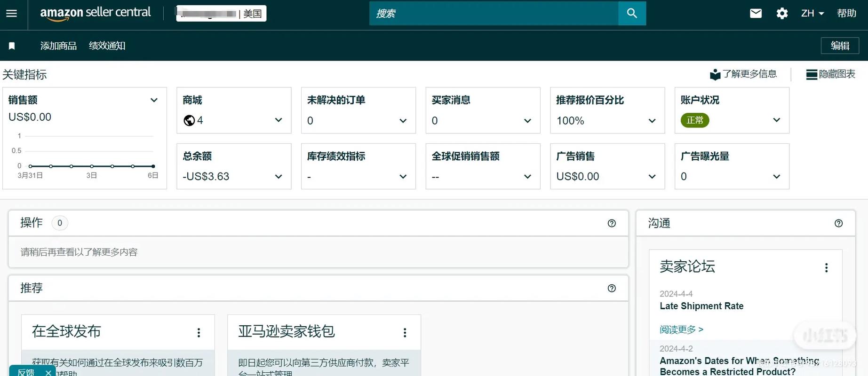Open the 帮助 menu
The image size is (868, 376).
click(x=846, y=13)
